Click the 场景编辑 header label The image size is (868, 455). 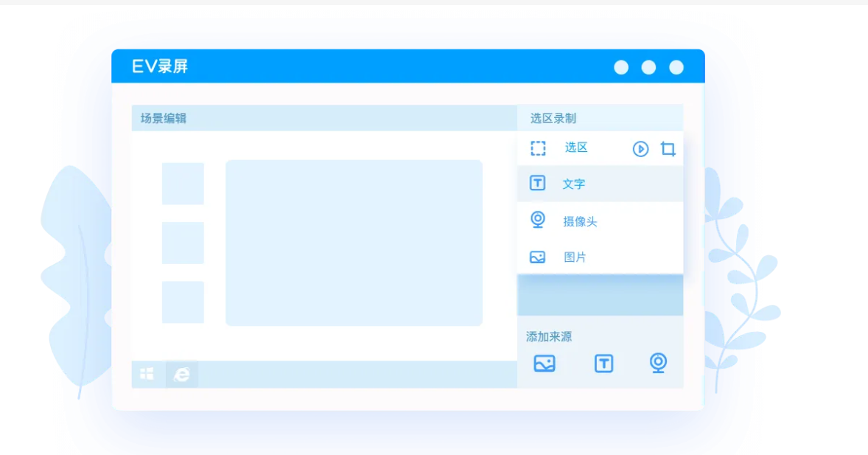164,118
